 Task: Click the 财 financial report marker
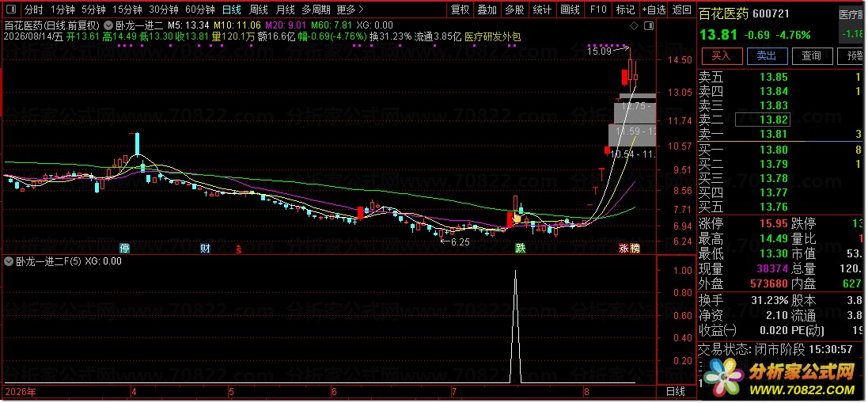click(205, 248)
